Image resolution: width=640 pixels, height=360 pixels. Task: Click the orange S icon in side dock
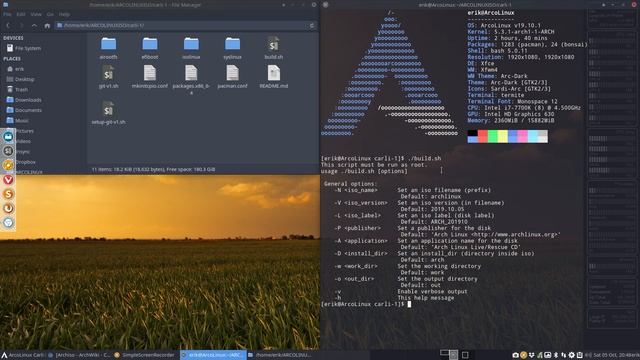tap(8, 194)
